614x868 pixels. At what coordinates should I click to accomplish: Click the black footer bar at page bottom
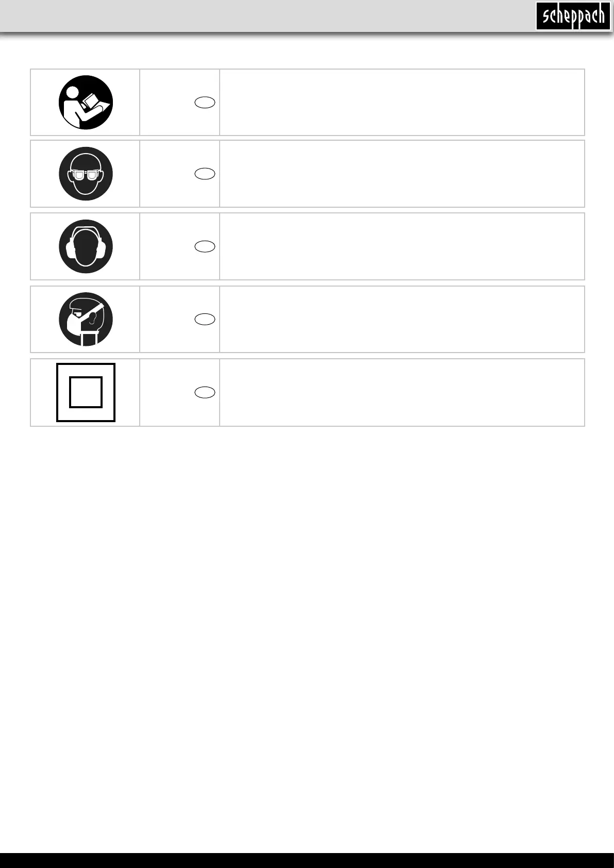[307, 860]
